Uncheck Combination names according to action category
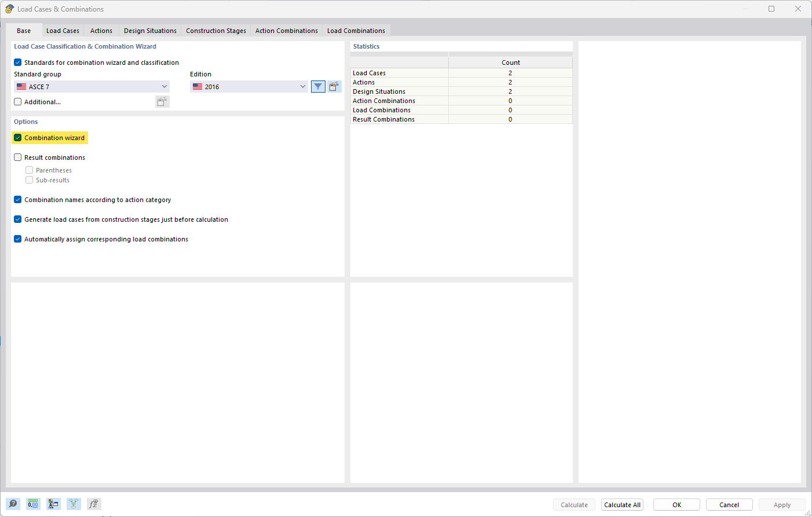812x517 pixels. coord(17,199)
